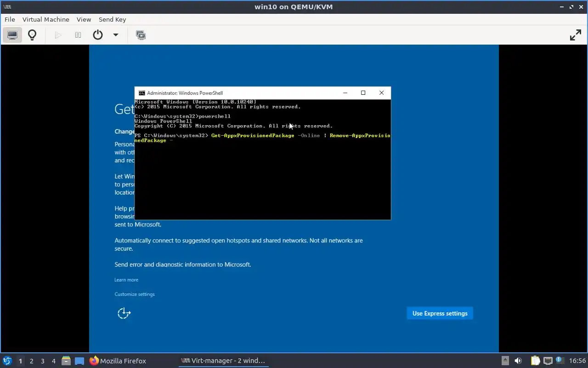Show the graphical console view
The width and height of the screenshot is (588, 368).
tap(12, 35)
